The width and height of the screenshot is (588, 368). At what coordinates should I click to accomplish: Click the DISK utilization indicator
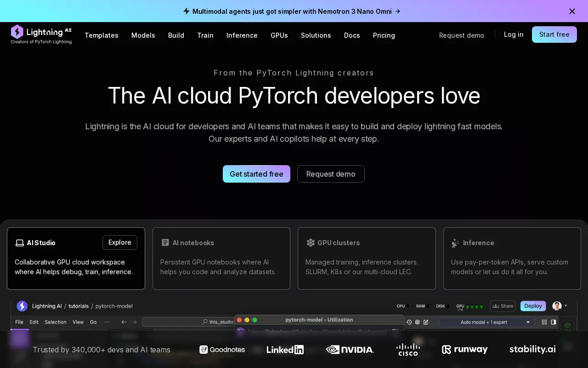click(x=442, y=306)
